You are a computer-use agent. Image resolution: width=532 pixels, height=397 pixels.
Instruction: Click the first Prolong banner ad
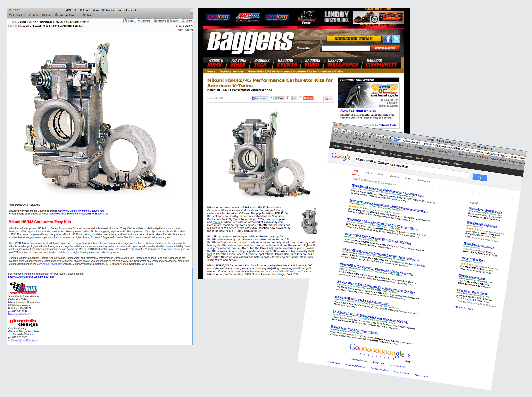pyautogui.click(x=218, y=17)
